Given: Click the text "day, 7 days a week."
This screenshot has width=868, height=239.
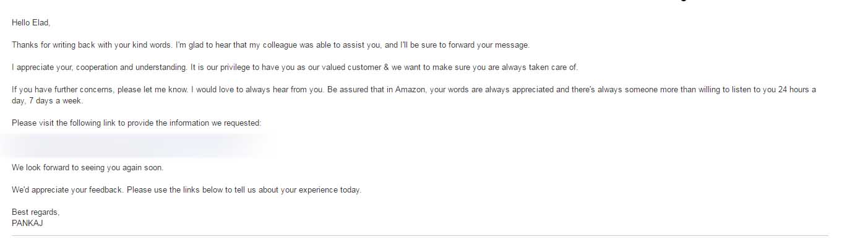Looking at the screenshot, I should 47,101.
